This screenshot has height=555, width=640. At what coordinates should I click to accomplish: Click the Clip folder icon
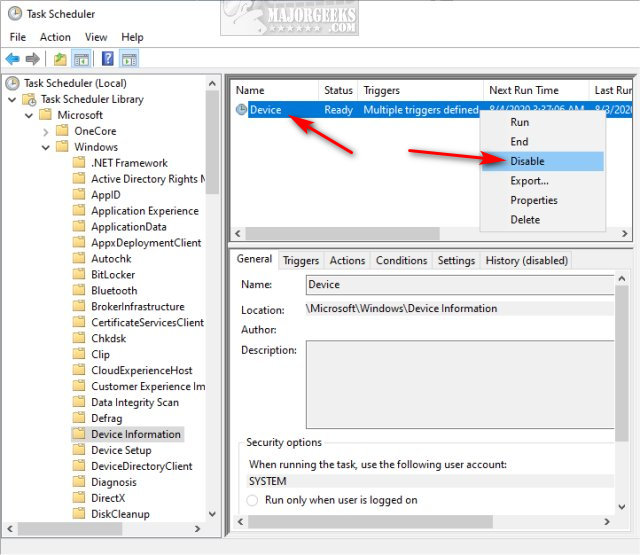[79, 354]
